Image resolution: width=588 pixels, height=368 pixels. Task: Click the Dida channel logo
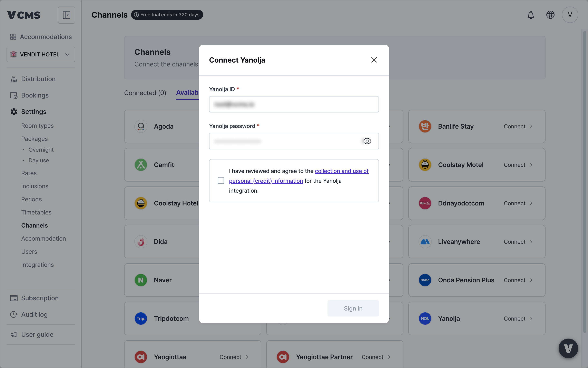coord(141,242)
